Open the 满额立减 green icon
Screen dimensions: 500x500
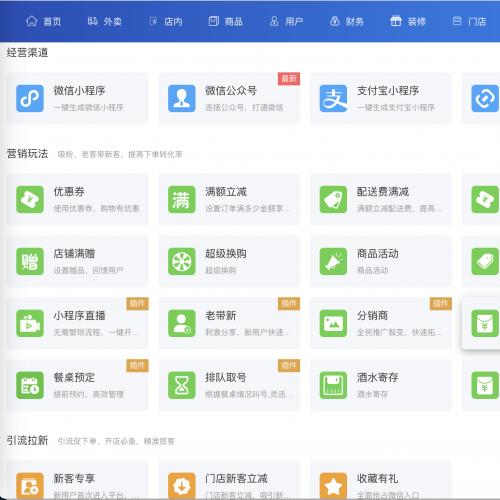click(182, 199)
